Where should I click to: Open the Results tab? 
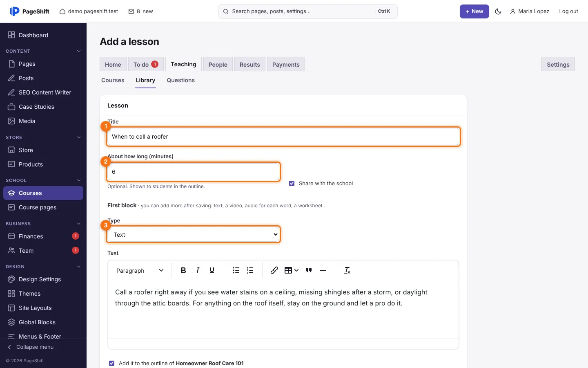point(250,64)
